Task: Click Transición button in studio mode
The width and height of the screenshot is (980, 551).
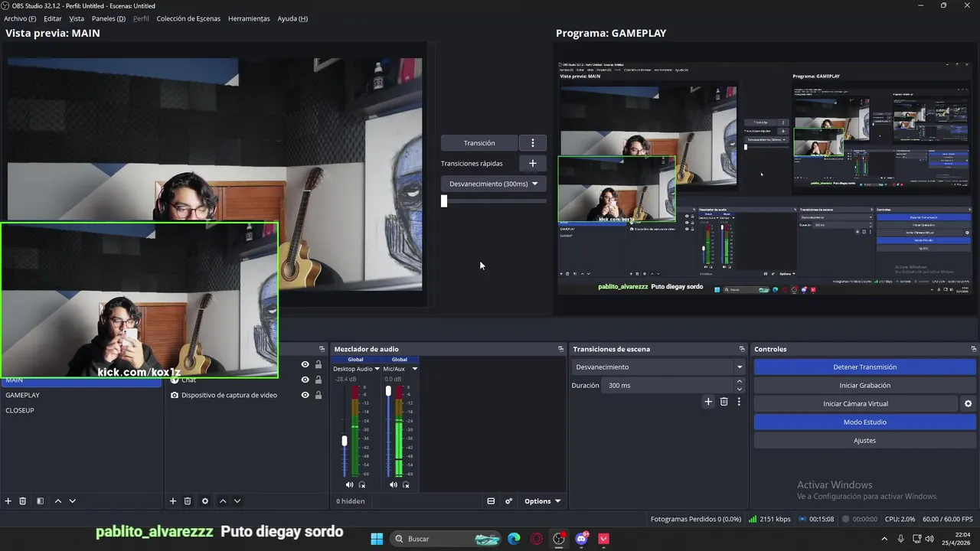Action: click(479, 143)
